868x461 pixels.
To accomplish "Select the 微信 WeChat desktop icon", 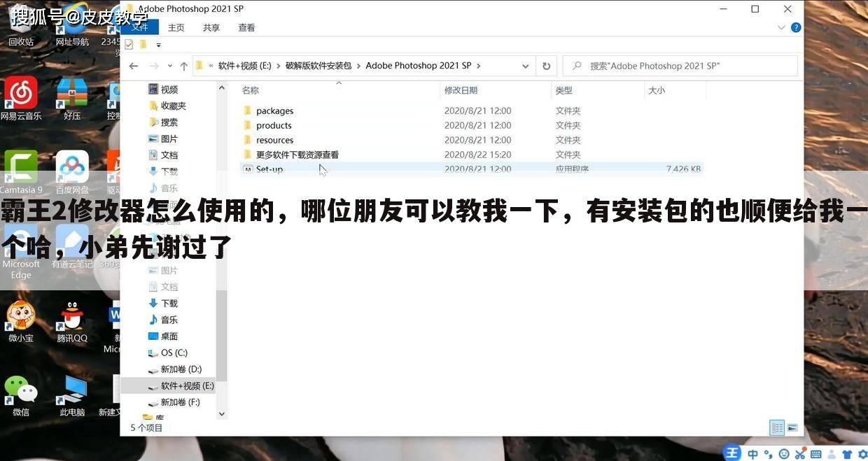I will (x=21, y=395).
